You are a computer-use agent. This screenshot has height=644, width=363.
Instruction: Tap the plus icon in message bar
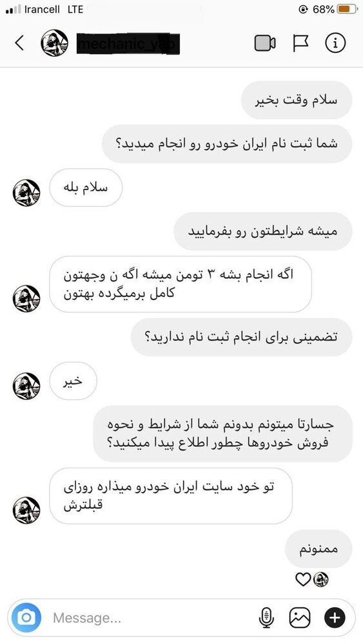(335, 618)
